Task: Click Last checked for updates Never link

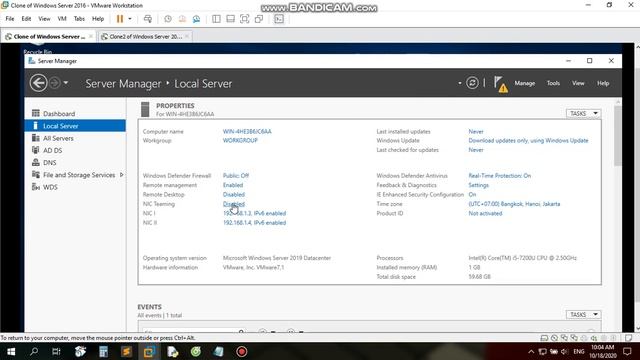Action: (x=476, y=150)
